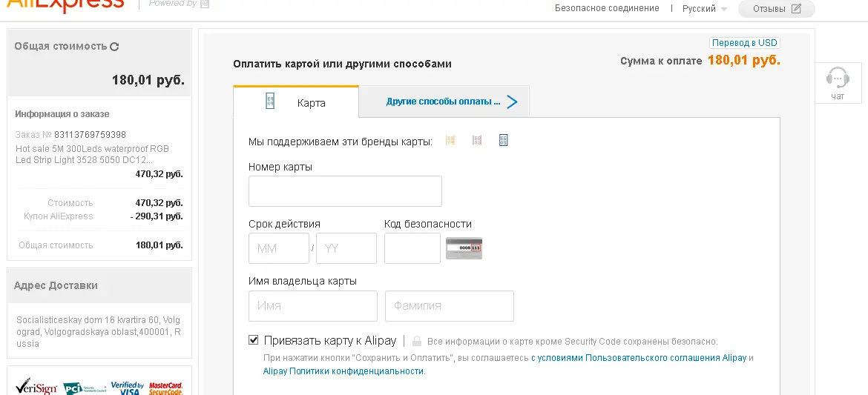
Task: Click the first supported card brand icon
Action: [x=450, y=141]
